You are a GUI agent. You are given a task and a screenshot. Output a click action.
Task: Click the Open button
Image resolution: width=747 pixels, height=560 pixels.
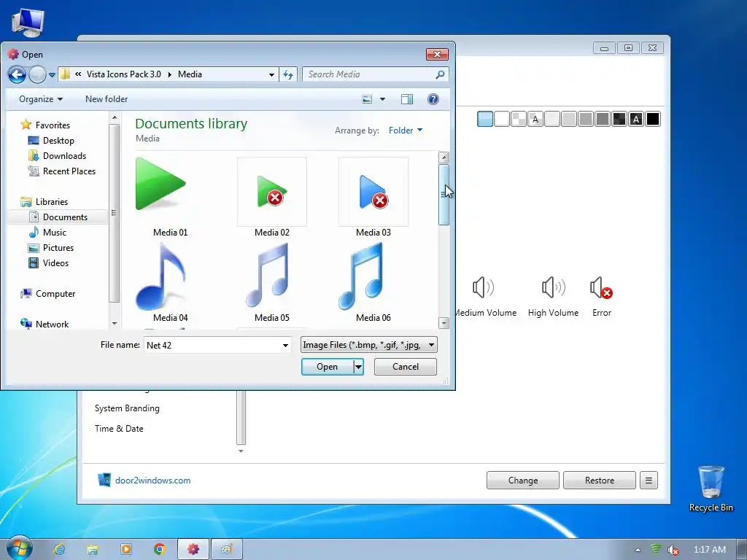328,367
